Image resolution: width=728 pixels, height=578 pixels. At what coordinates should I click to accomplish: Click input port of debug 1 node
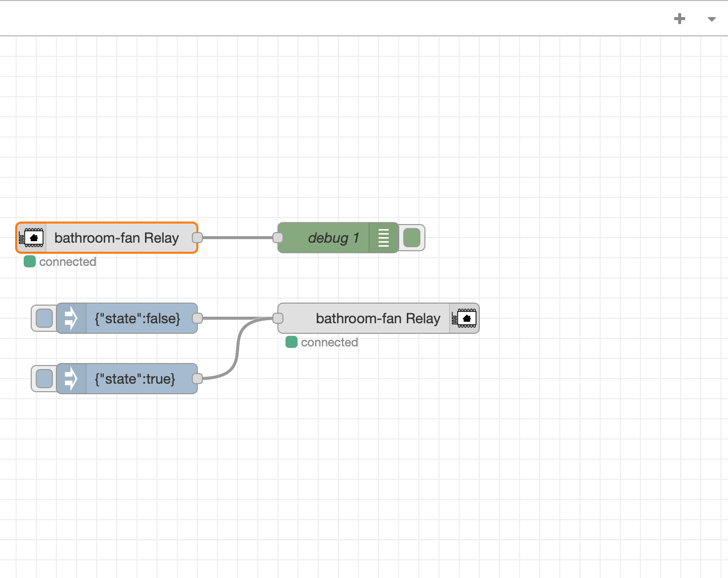pyautogui.click(x=278, y=238)
